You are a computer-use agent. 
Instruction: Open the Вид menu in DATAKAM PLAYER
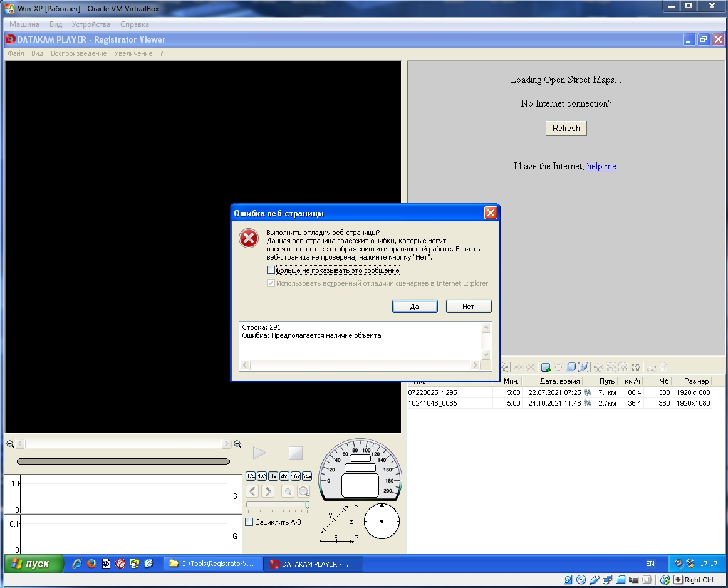click(37, 53)
